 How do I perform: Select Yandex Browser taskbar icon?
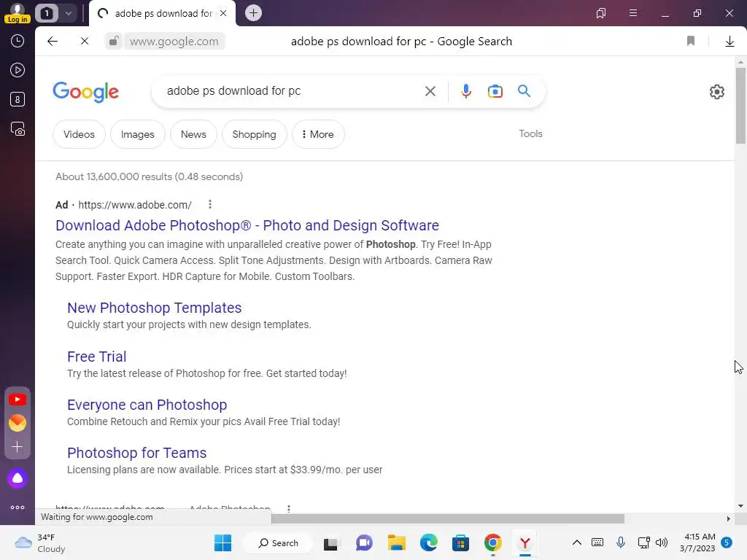pos(525,542)
